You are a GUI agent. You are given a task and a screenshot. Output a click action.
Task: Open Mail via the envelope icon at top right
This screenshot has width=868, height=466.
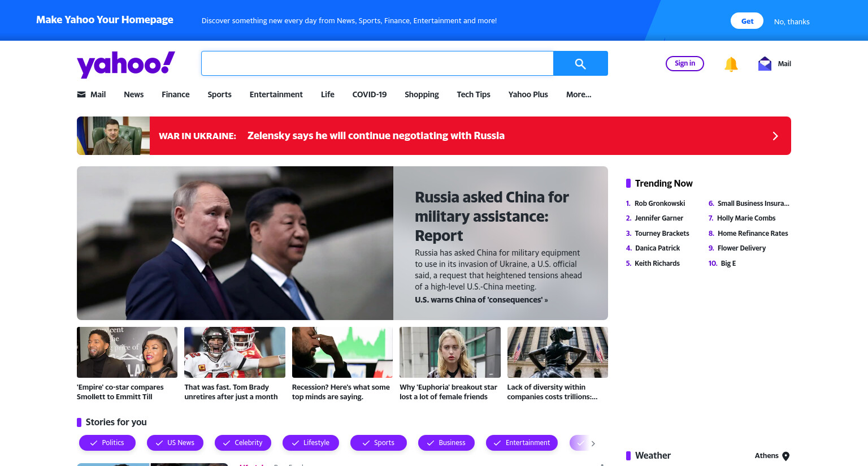point(765,63)
